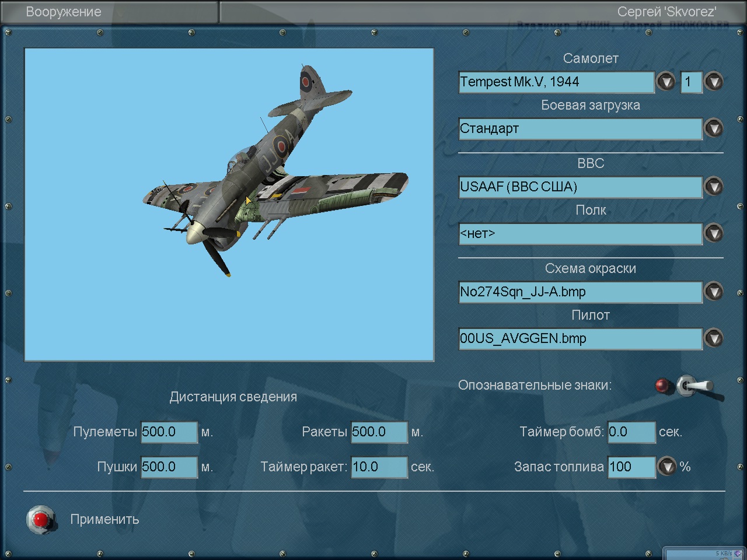Open the Схема окраски dropdown arrow
The height and width of the screenshot is (560, 747).
click(714, 292)
